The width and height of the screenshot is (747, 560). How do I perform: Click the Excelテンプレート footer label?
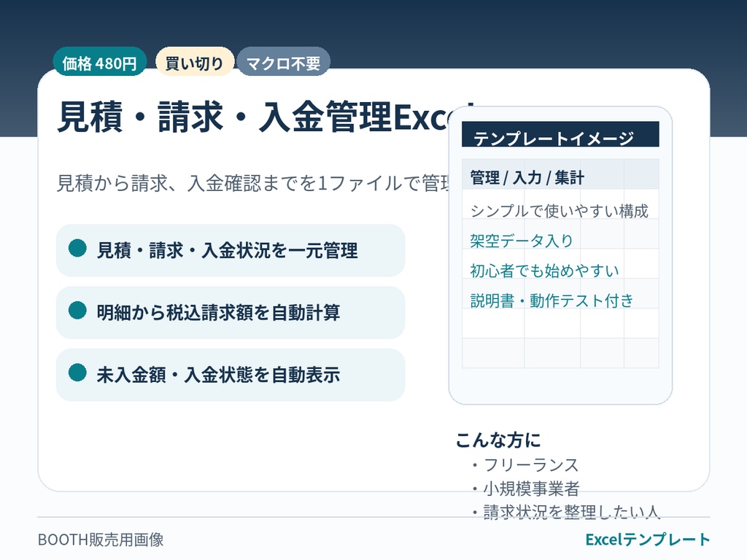(x=648, y=540)
